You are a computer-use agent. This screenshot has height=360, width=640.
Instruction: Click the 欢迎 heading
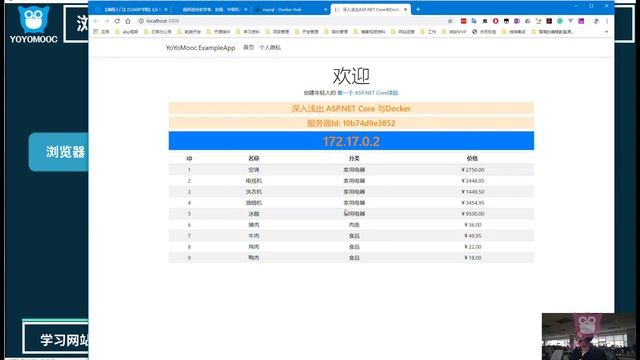351,76
